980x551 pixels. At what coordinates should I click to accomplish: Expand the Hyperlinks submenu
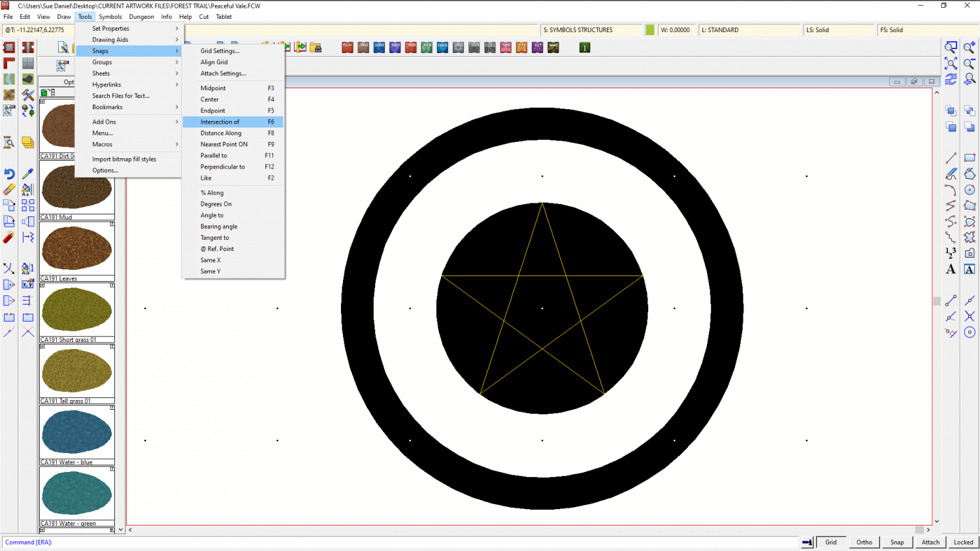128,85
